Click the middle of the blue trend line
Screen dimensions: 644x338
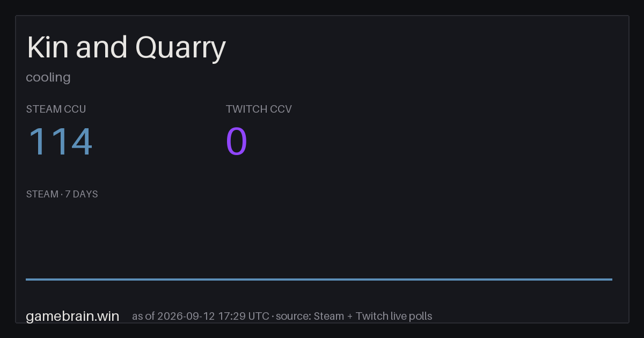tap(319, 279)
